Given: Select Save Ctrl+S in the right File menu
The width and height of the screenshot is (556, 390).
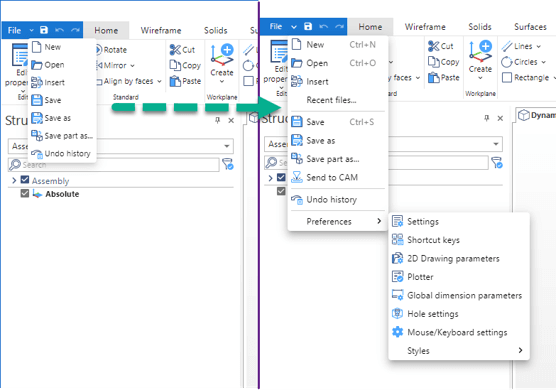Looking at the screenshot, I should pos(338,122).
